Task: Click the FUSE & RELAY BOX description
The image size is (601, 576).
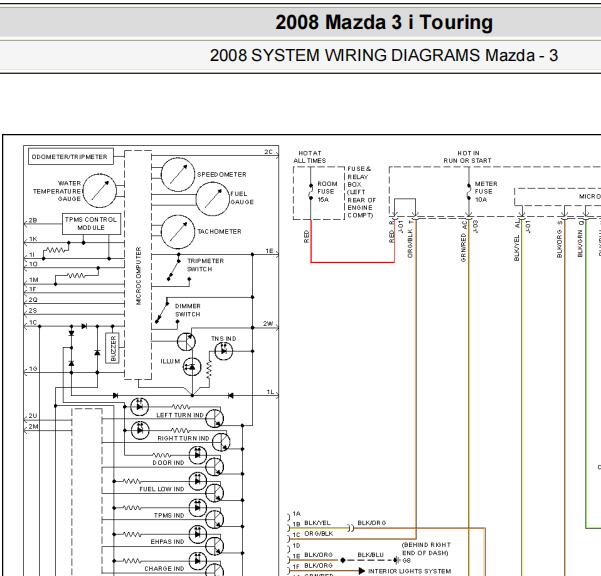Action: [x=361, y=192]
